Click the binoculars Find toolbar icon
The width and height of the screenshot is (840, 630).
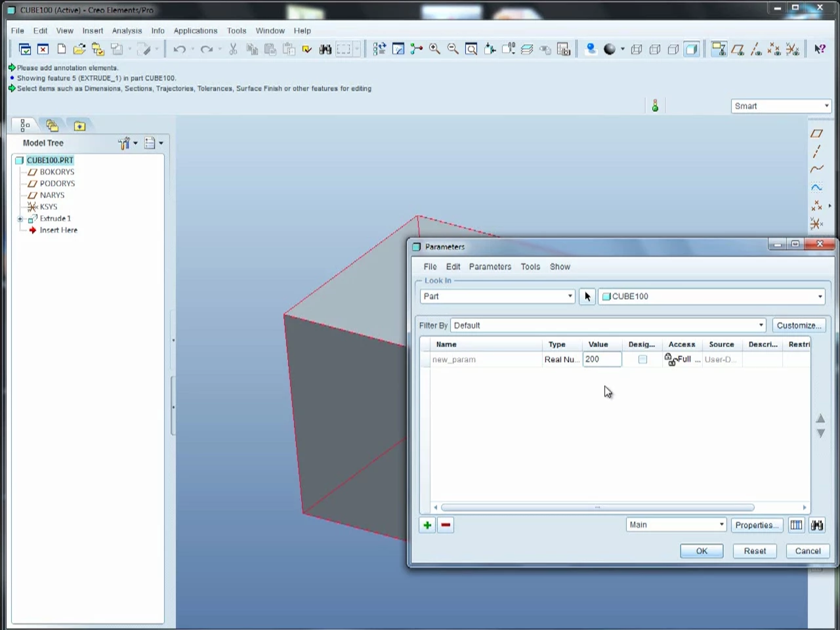[x=325, y=49]
